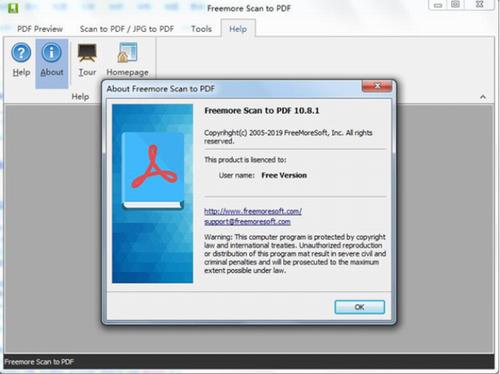This screenshot has width=500, height=374.
Task: Click the status bar 'Freemore Scan to PDF' text
Action: coord(39,362)
